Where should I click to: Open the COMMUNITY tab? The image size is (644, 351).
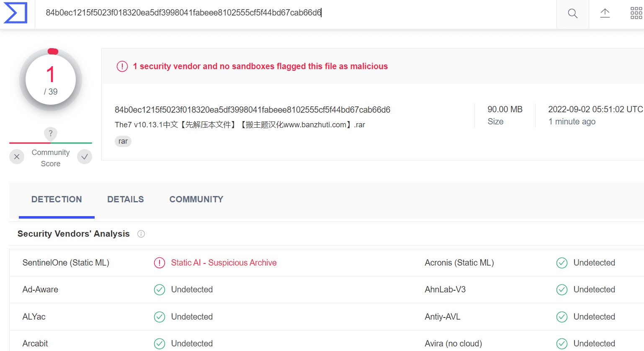[x=196, y=199]
